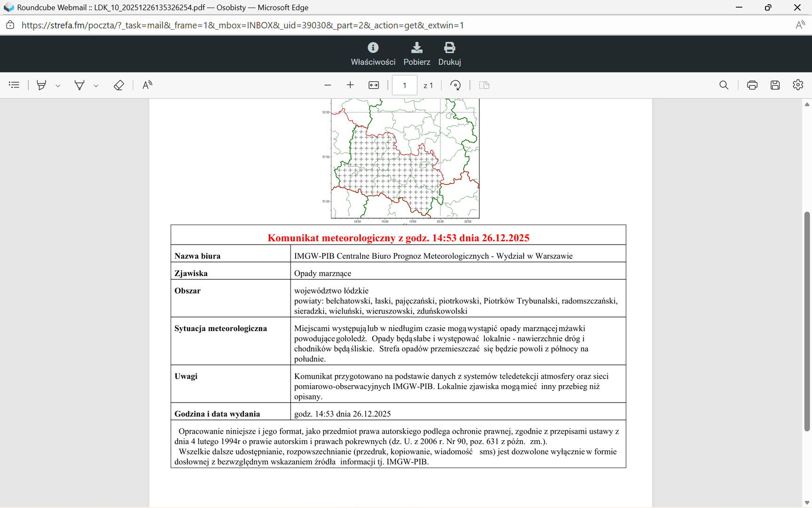Zoom in the PDF document
This screenshot has width=812, height=508.
coord(350,85)
